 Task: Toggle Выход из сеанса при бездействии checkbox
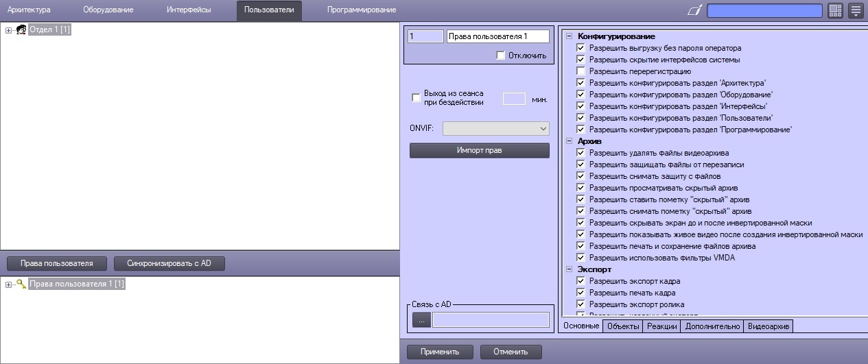coord(416,98)
